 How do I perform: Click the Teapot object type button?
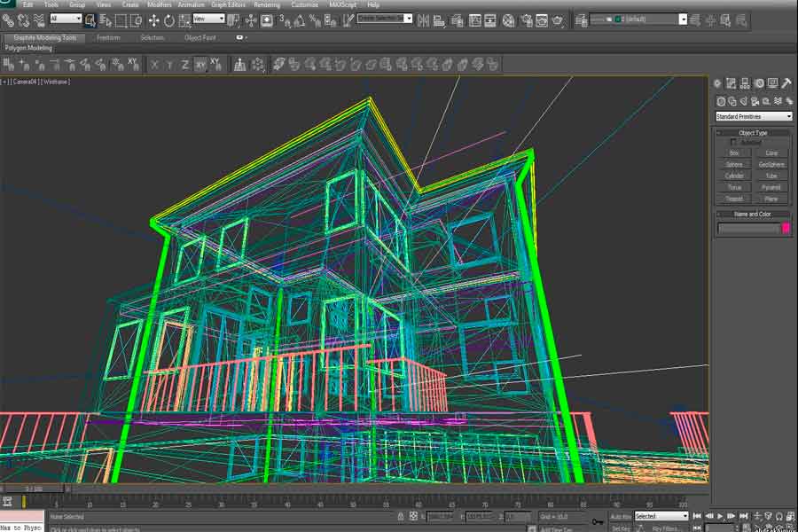[x=733, y=199]
